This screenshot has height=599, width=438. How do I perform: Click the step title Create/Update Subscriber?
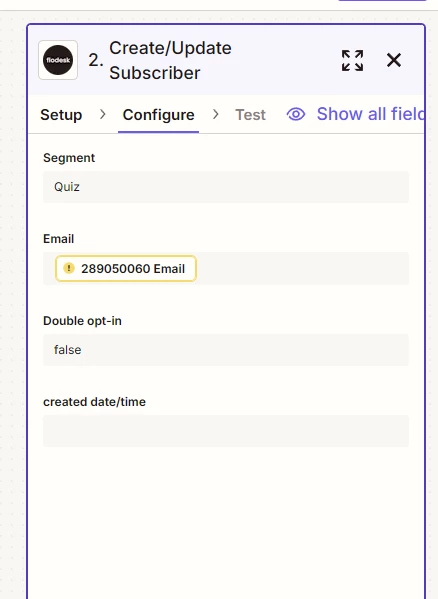point(170,60)
